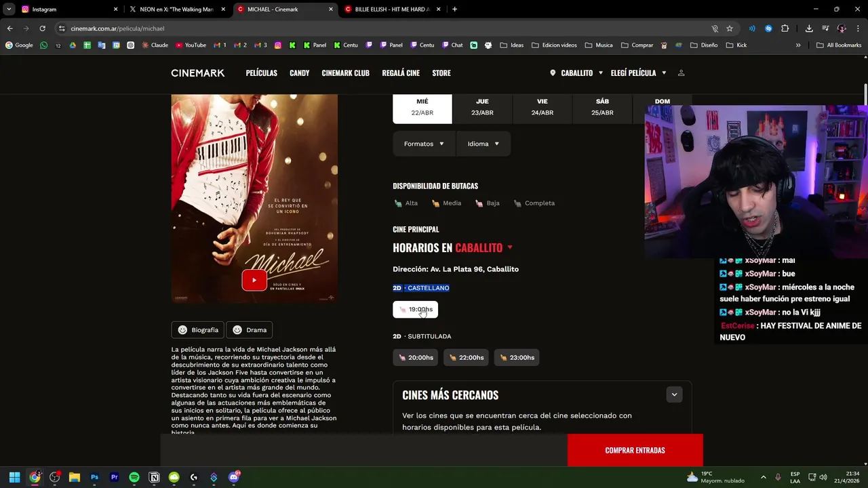
Task: Open the Películas menu item
Action: click(261, 73)
